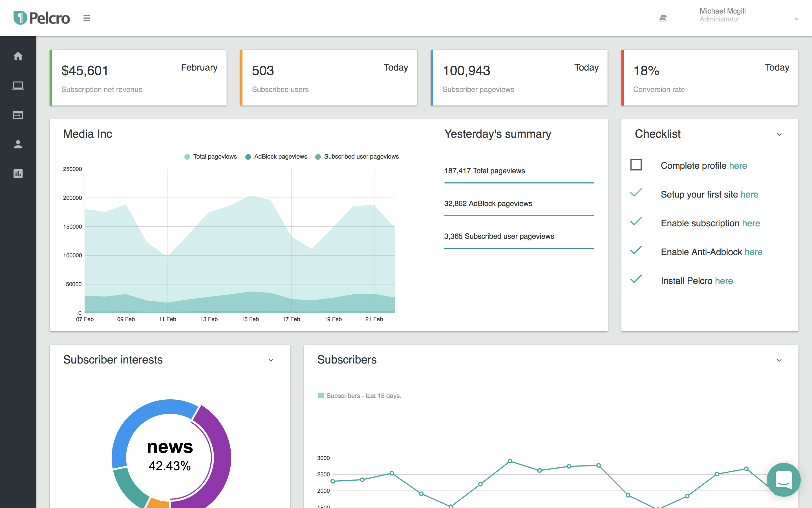Toggle the hamburger menu icon

click(x=87, y=18)
